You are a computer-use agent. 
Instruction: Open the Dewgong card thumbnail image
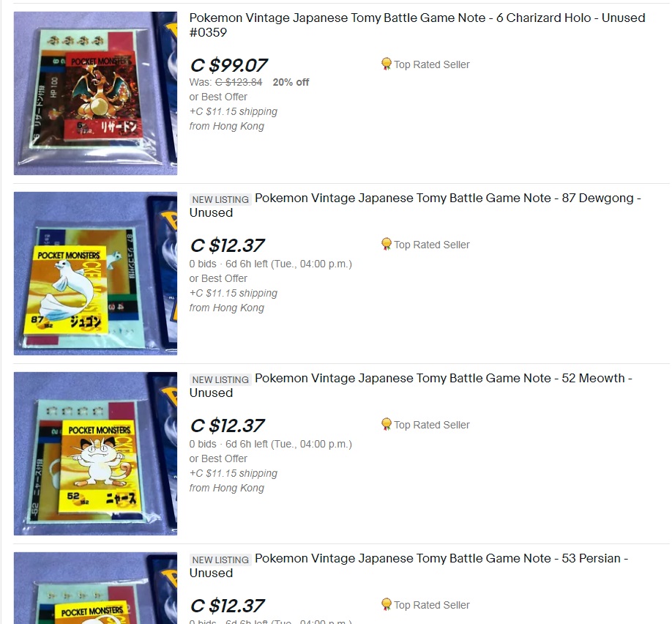coord(96,273)
